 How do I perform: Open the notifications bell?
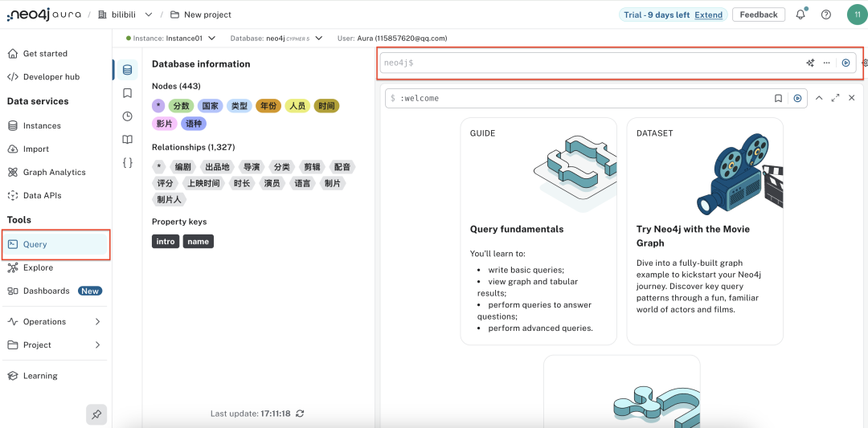(800, 14)
